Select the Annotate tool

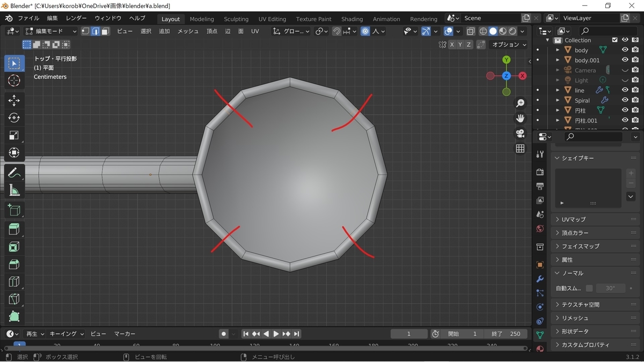click(x=14, y=173)
